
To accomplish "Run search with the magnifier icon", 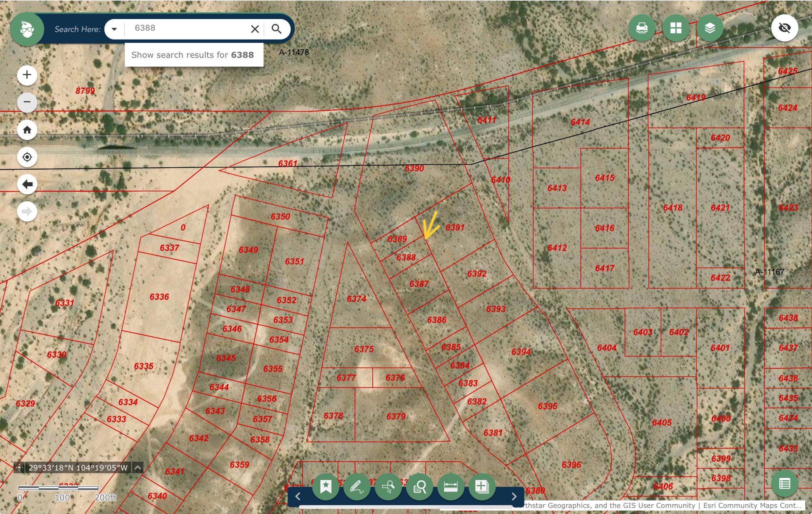I will pos(276,29).
